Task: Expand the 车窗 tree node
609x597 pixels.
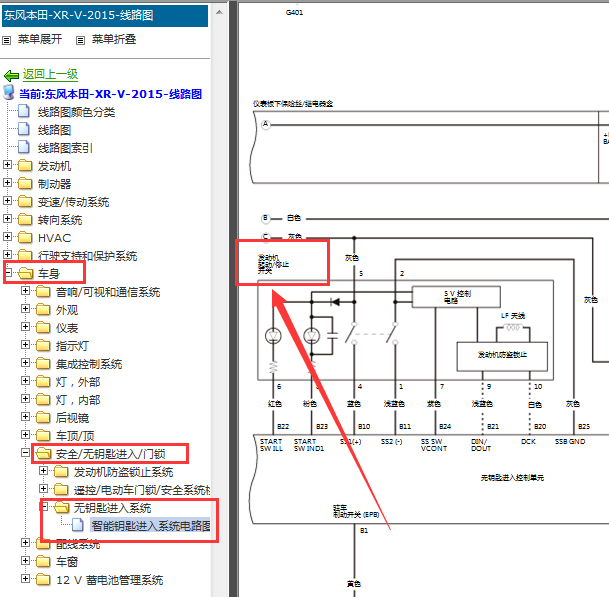Action: 25,560
